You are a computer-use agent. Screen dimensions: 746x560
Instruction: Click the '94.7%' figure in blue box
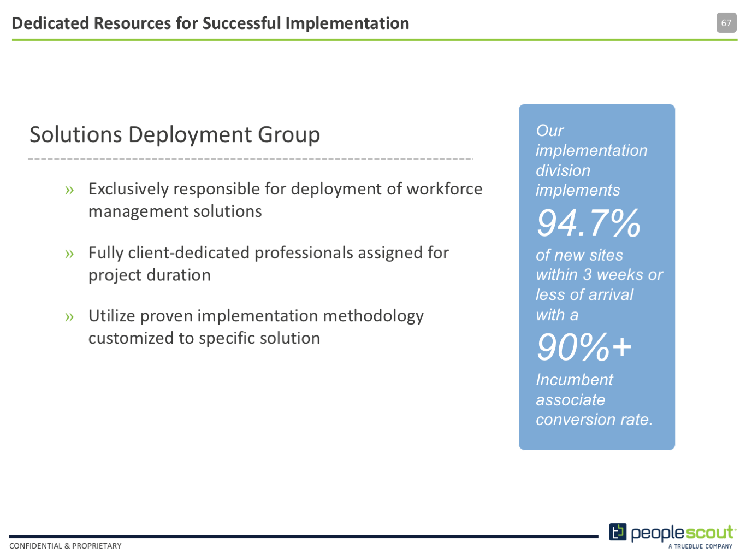(588, 223)
